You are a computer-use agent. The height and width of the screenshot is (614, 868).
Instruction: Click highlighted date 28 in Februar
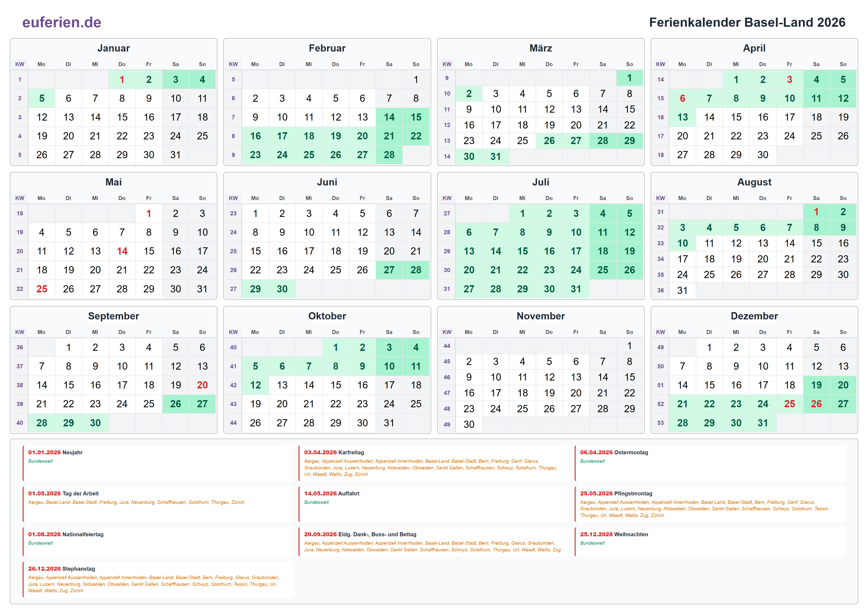[389, 155]
